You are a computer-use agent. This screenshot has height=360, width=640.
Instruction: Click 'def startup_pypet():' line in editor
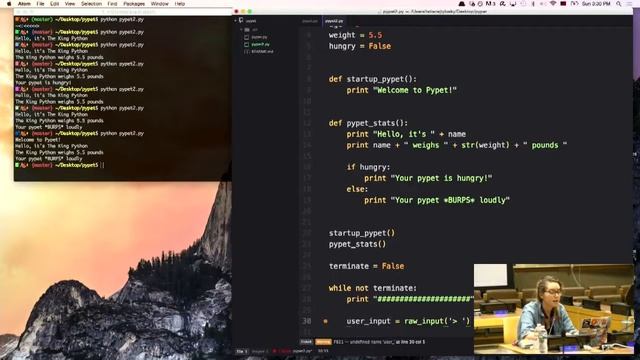click(373, 79)
